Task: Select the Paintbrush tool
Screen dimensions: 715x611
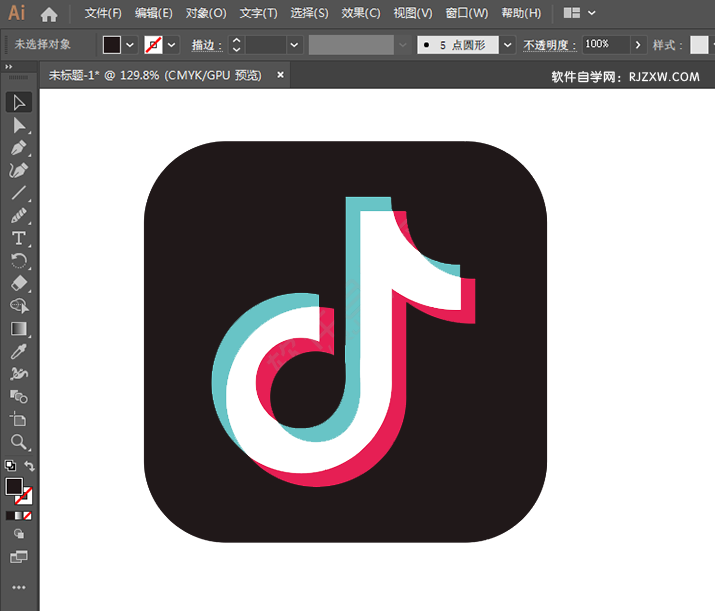Action: [19, 216]
